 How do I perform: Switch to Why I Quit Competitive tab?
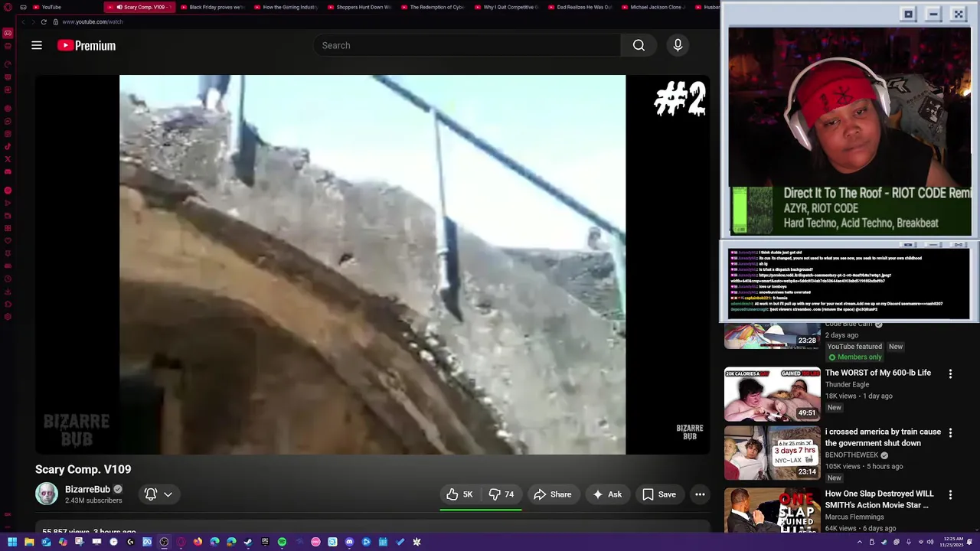[x=506, y=7]
